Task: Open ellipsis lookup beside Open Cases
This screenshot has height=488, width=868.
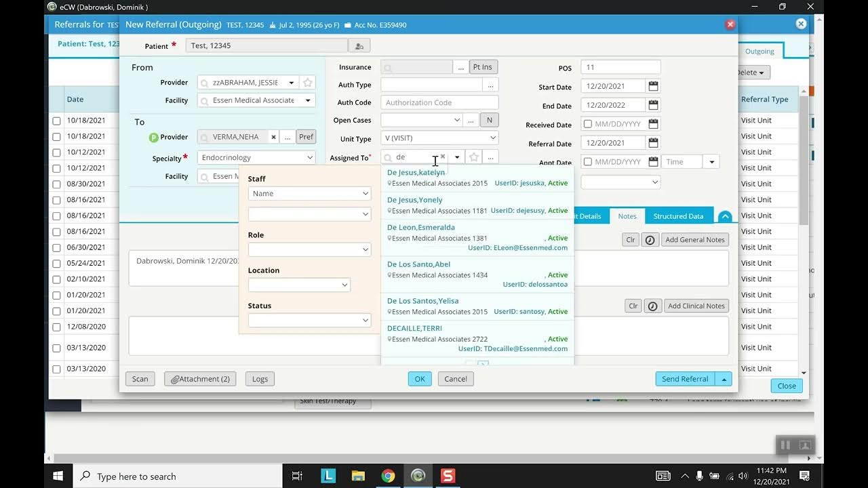Action: coord(471,120)
